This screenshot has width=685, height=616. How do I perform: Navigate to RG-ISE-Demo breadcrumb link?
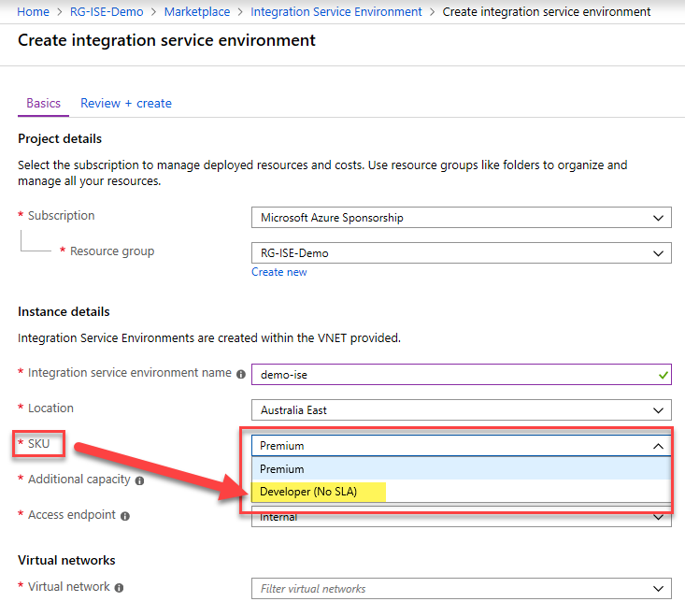point(107,12)
